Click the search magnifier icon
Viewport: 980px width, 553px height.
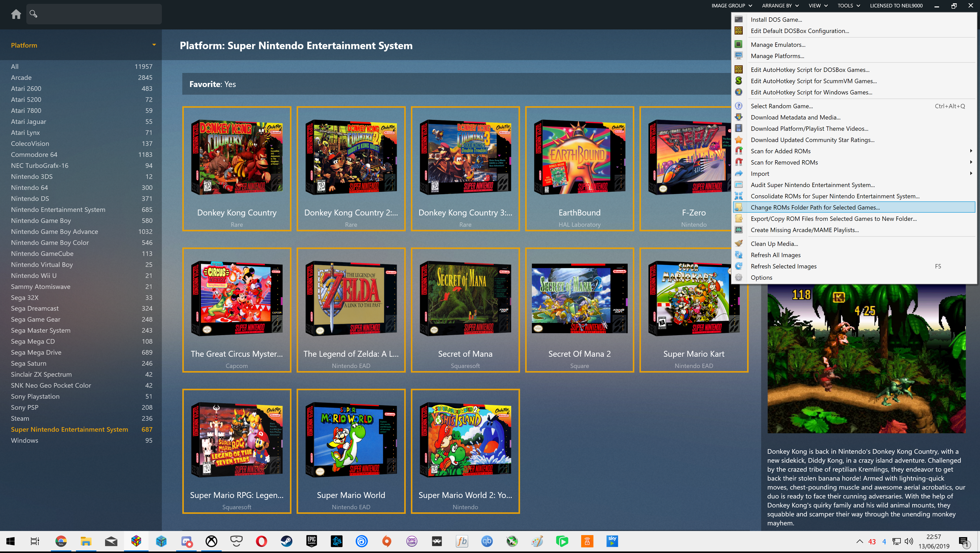[33, 14]
